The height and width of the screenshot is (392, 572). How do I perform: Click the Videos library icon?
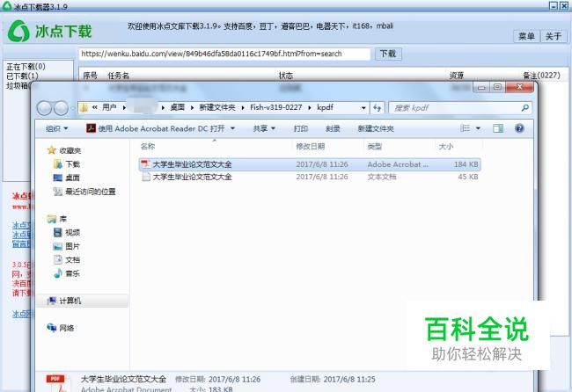pyautogui.click(x=57, y=232)
